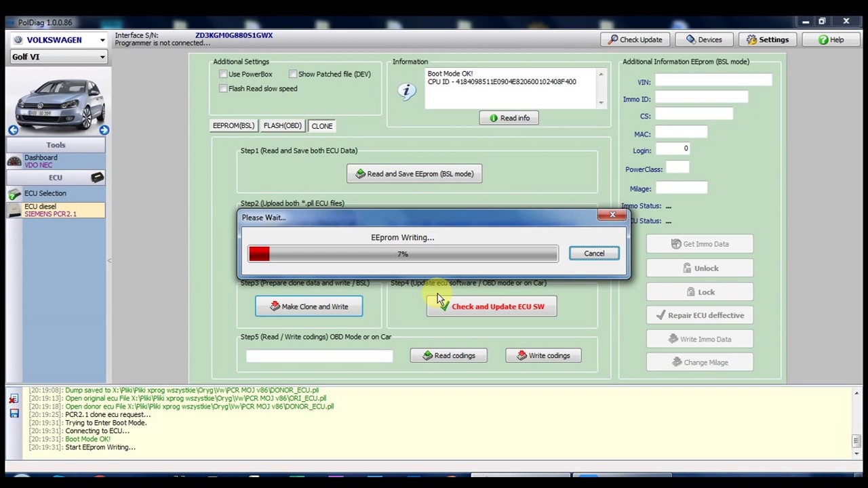
Task: Click the log panel scrollbar
Action: point(856,423)
